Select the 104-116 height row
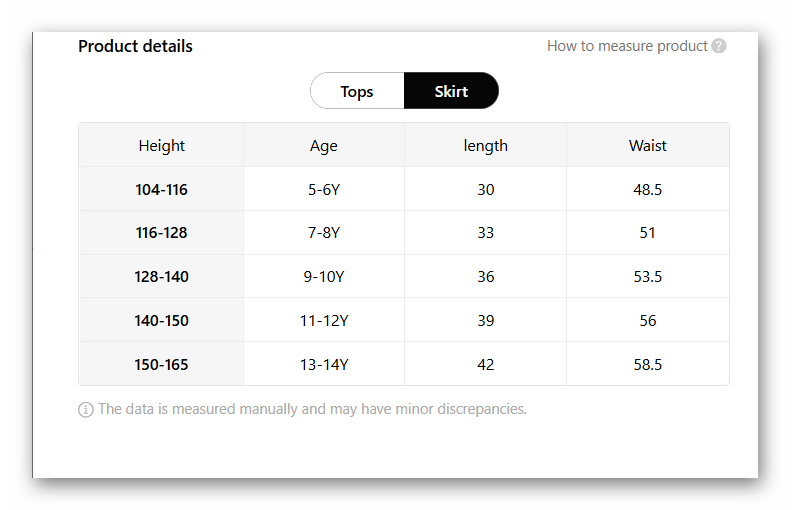This screenshot has height=510, width=800. point(162,189)
